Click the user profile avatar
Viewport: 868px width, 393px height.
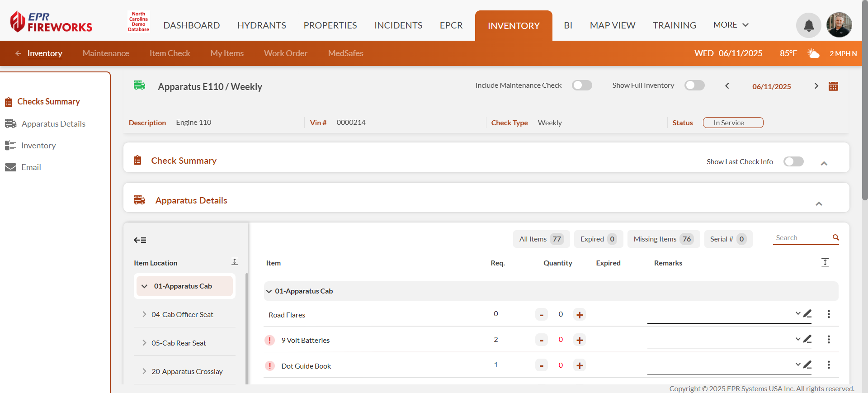point(839,25)
